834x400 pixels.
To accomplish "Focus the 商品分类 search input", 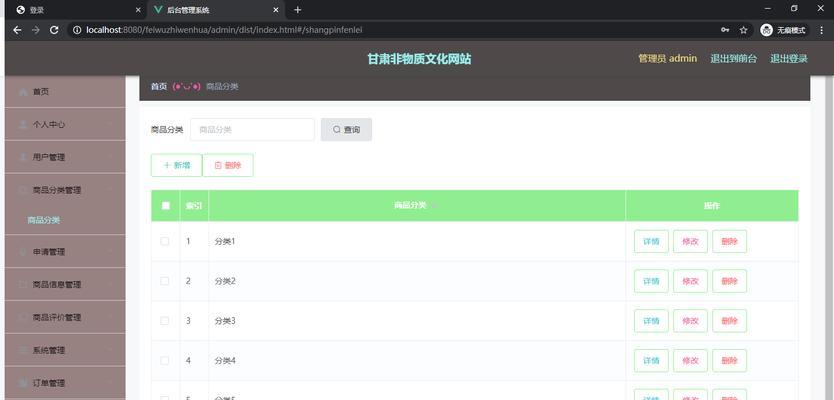I will [x=252, y=130].
